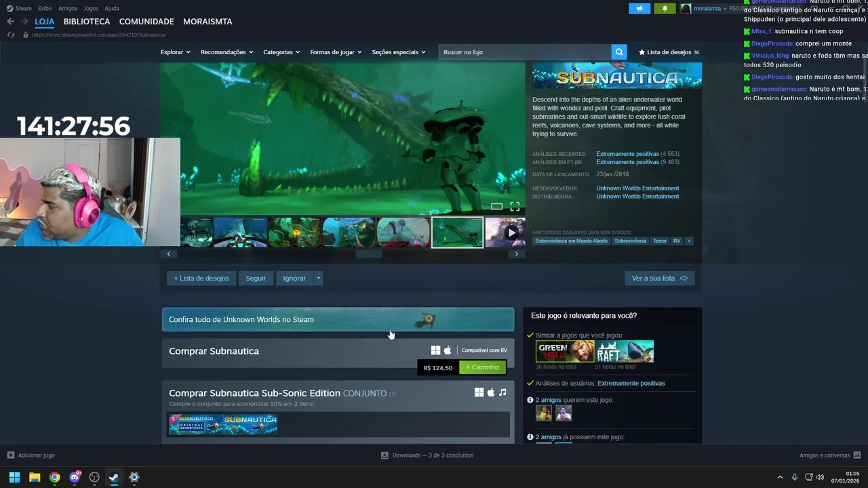The width and height of the screenshot is (868, 488).
Task: Add Subnautica to cart with + Carrinho
Action: pyautogui.click(x=482, y=367)
